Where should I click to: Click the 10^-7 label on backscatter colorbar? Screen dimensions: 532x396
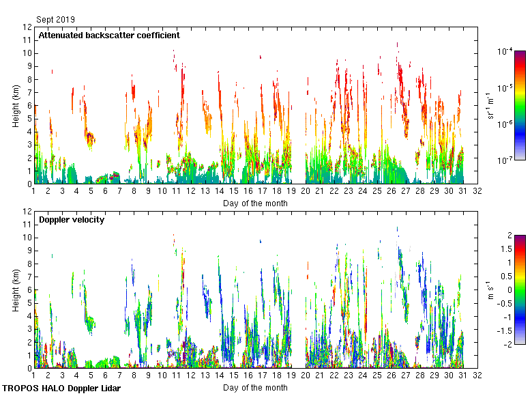coord(505,160)
